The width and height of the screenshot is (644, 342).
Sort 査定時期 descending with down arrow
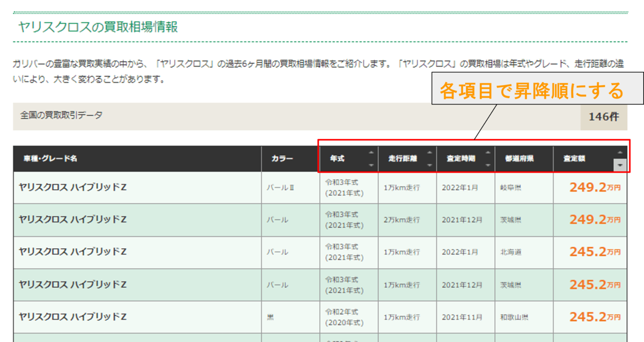pos(488,165)
